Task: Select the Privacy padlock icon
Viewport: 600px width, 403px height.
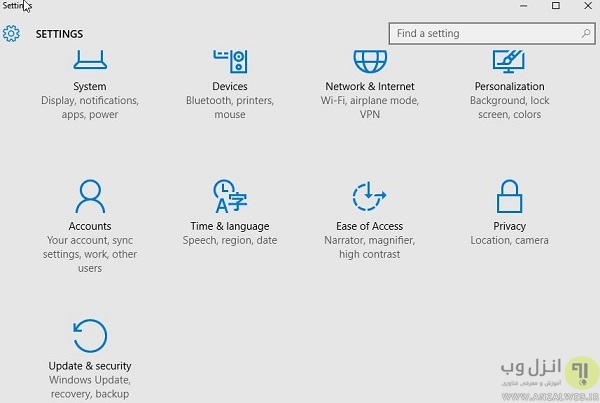Action: tap(509, 196)
